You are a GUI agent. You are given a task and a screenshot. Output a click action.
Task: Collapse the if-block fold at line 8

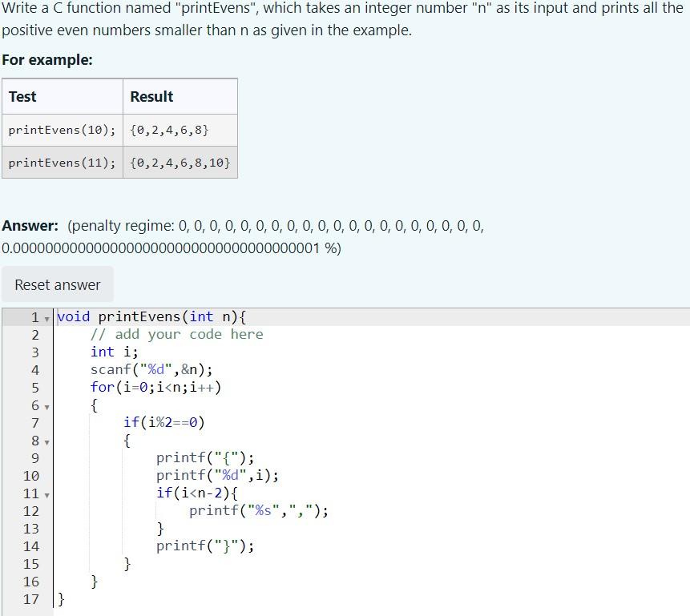pyautogui.click(x=46, y=441)
